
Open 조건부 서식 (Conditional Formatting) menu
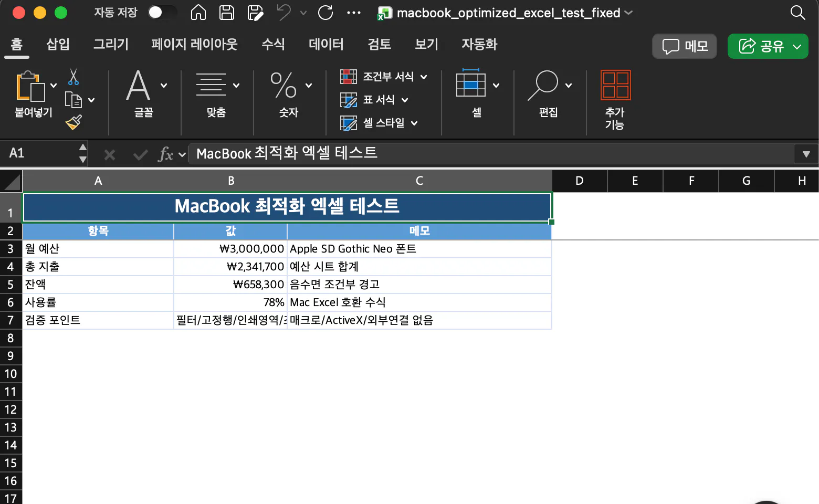(x=384, y=77)
